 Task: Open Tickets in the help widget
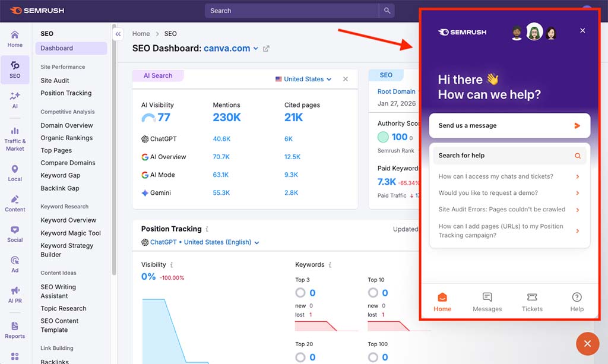(532, 300)
